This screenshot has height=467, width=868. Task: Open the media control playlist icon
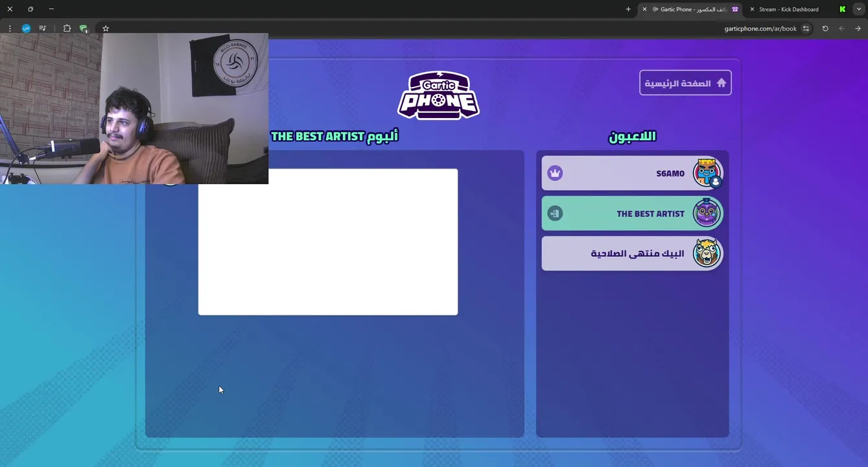coord(42,29)
